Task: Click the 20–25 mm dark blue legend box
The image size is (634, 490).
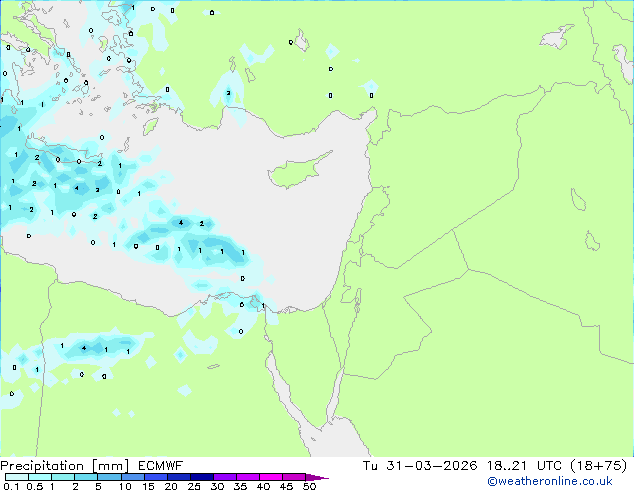Action: pyautogui.click(x=179, y=477)
